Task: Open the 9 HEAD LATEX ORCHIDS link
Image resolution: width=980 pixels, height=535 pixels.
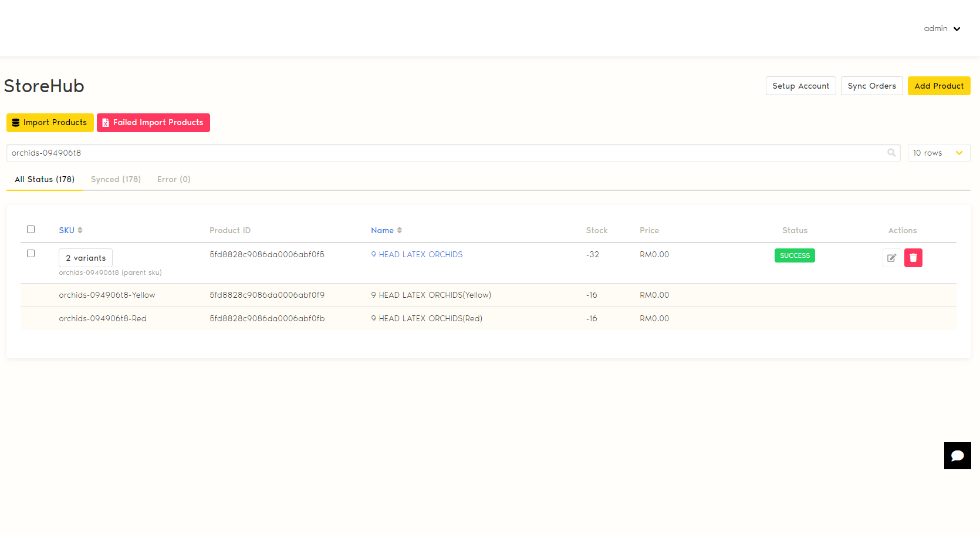Action: tap(417, 254)
